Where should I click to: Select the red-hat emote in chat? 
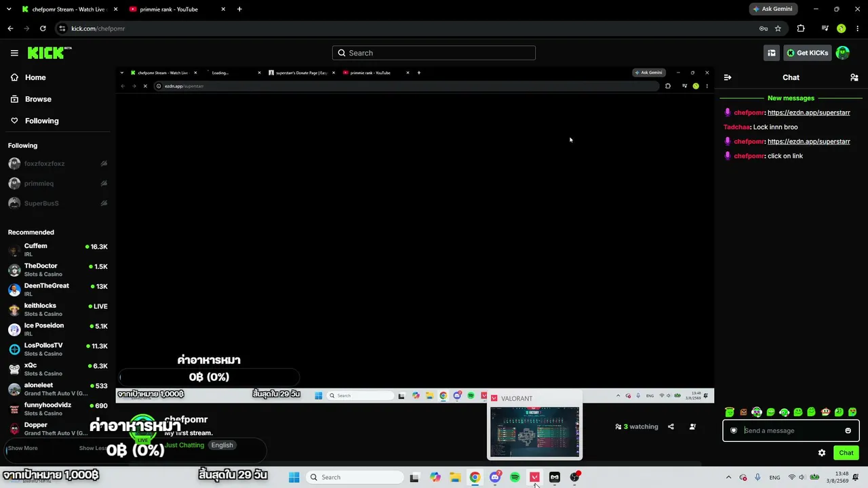(825, 412)
